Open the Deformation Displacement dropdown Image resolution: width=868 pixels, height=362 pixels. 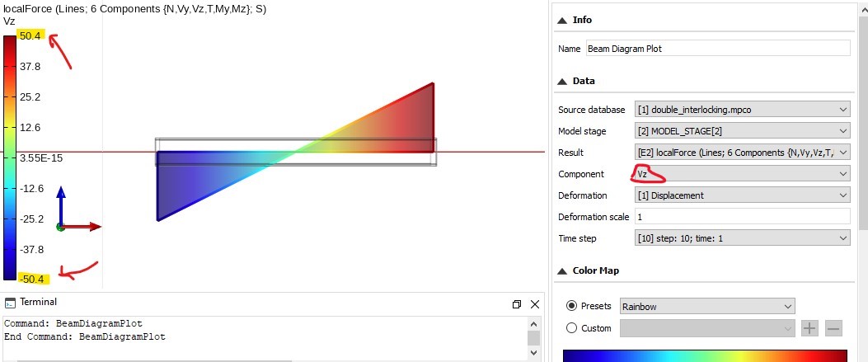coord(743,195)
